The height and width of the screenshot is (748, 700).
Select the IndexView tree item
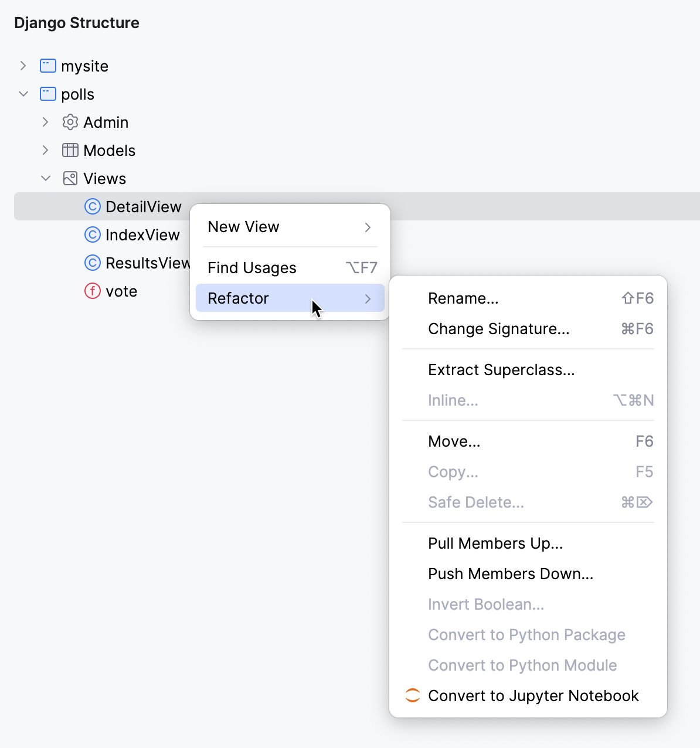(142, 234)
